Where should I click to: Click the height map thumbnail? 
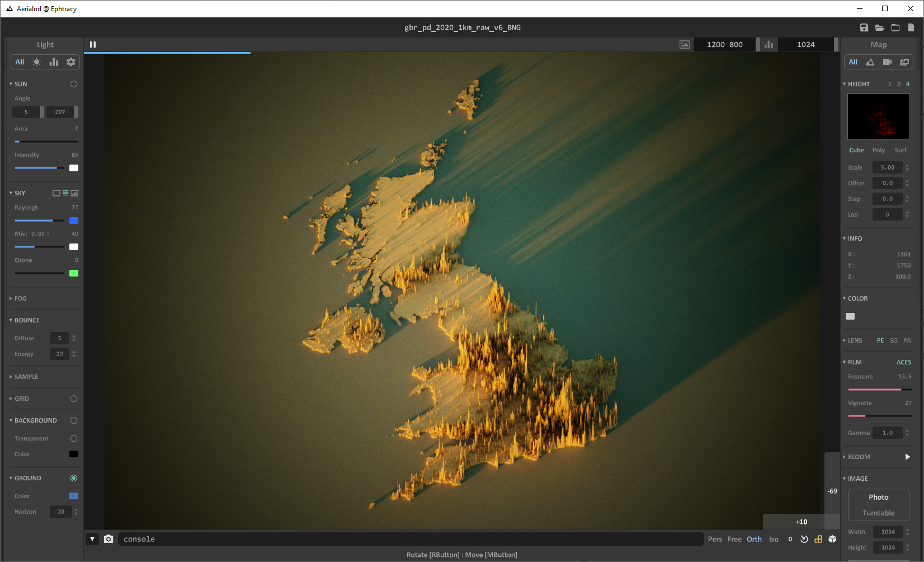pyautogui.click(x=878, y=116)
